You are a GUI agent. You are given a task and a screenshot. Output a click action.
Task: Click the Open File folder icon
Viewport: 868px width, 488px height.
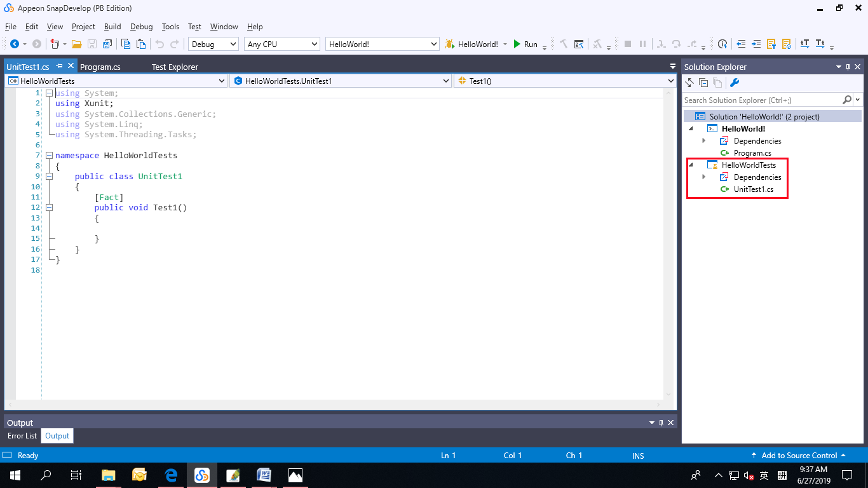pos(77,44)
